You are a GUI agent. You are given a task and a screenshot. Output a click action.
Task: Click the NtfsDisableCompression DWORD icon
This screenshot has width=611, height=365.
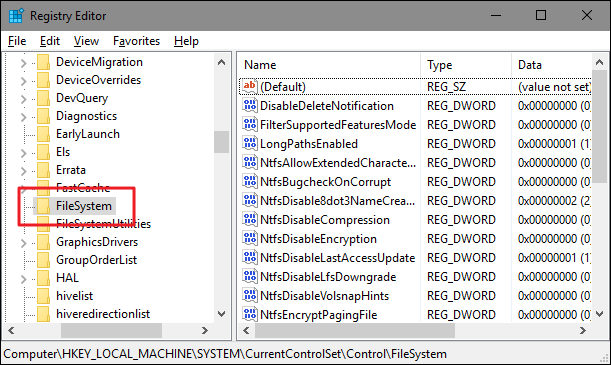tap(249, 220)
